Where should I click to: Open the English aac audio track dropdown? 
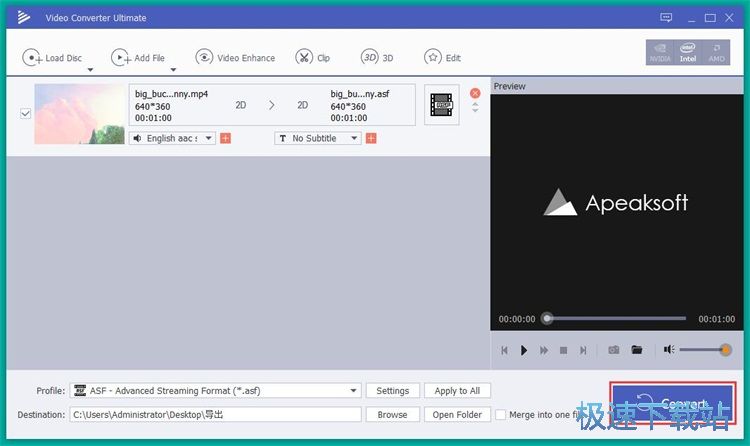coord(172,138)
